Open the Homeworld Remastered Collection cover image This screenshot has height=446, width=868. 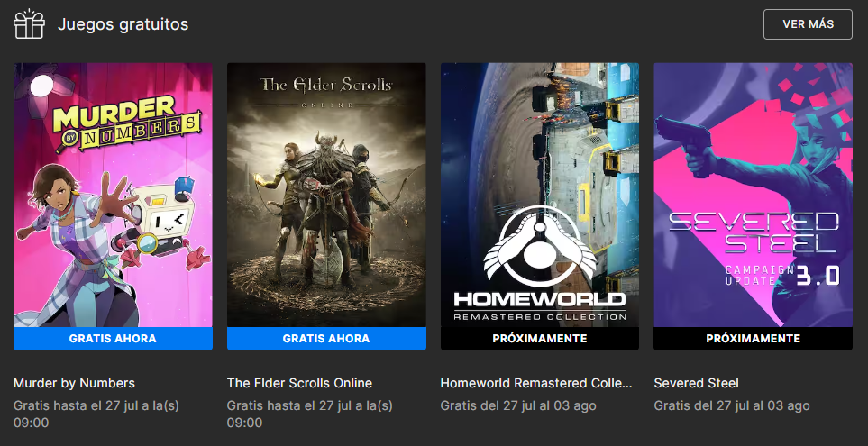540,195
